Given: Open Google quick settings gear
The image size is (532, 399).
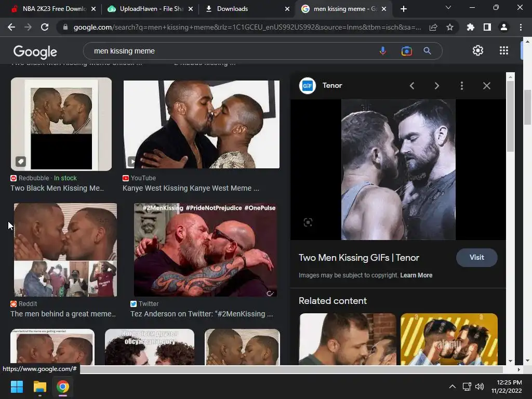Looking at the screenshot, I should point(478,50).
